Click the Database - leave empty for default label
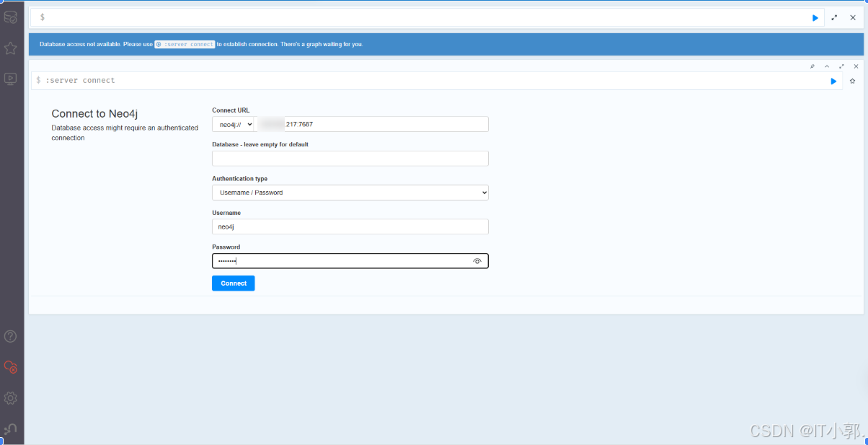868x445 pixels. pos(260,144)
